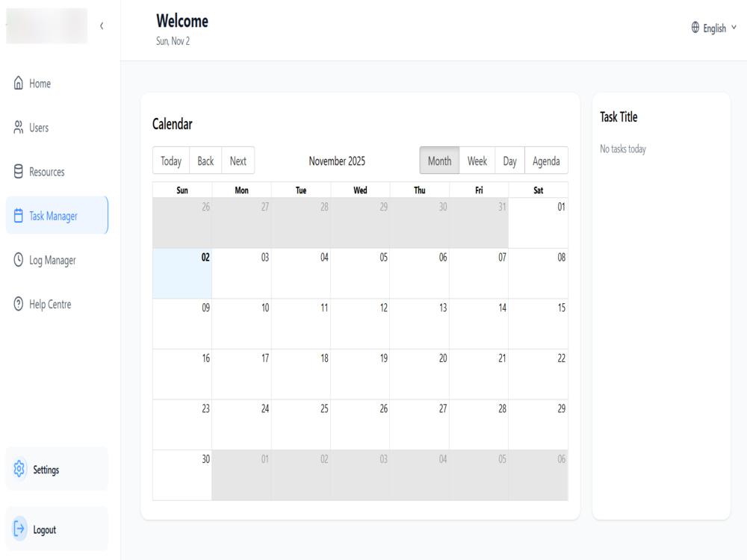Image resolution: width=747 pixels, height=560 pixels.
Task: Click the Today button
Action: tap(171, 161)
